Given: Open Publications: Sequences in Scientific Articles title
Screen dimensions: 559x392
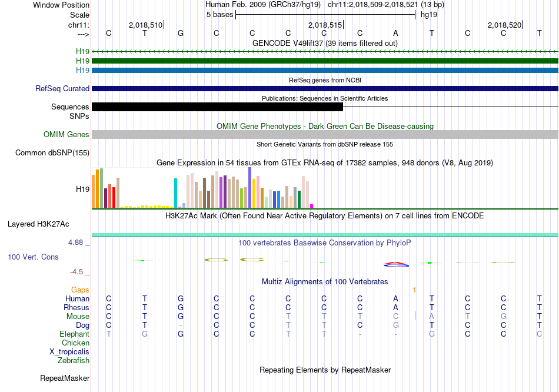Looking at the screenshot, I should click(x=325, y=98).
